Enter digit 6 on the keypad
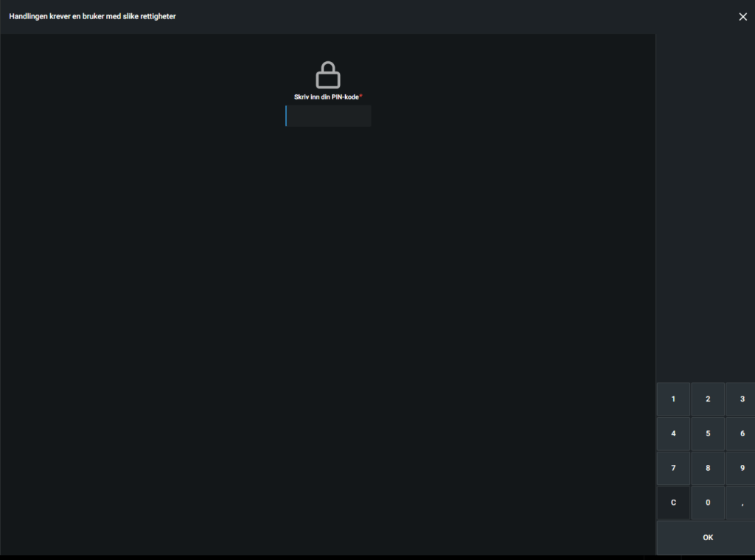The image size is (755, 560). coord(741,434)
